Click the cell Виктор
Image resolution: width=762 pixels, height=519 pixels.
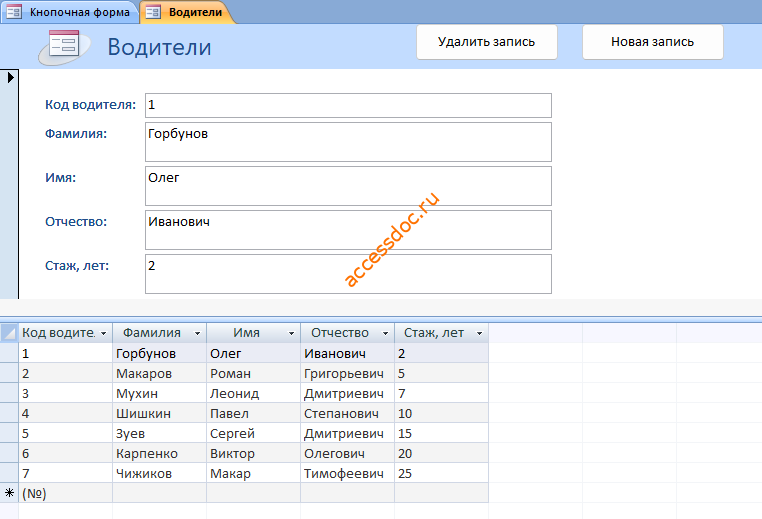[253, 453]
